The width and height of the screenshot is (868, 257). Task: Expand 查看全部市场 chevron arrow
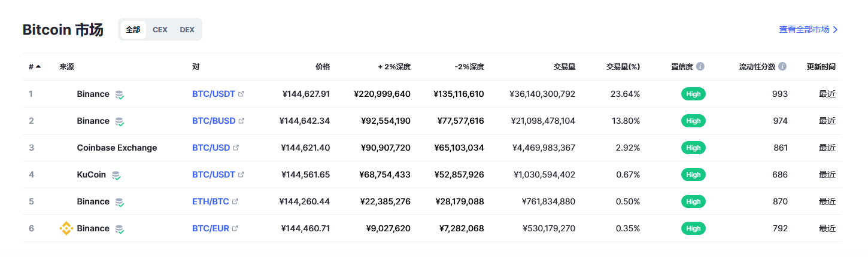point(835,29)
